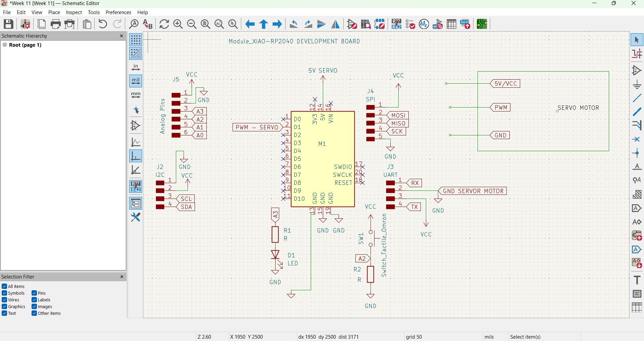Zoom to fit the whole schematic
The width and height of the screenshot is (644, 341).
(x=206, y=24)
